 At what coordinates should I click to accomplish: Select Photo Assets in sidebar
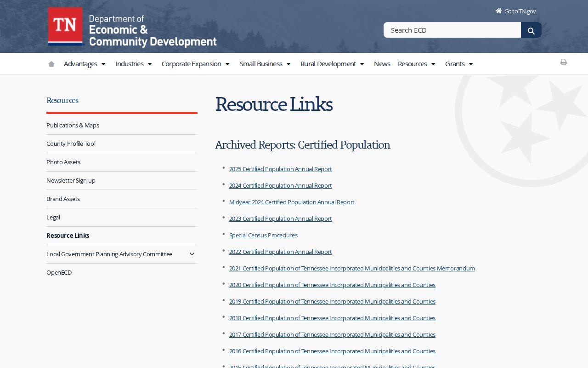63,162
